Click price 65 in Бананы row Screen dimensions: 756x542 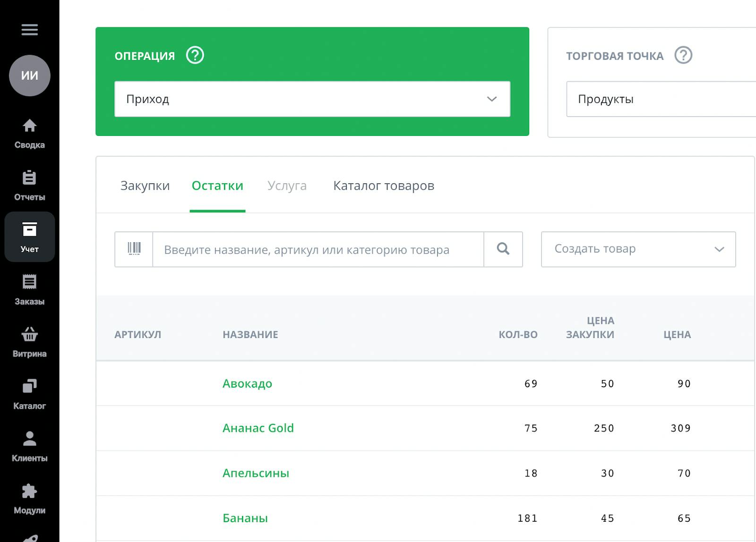click(684, 518)
